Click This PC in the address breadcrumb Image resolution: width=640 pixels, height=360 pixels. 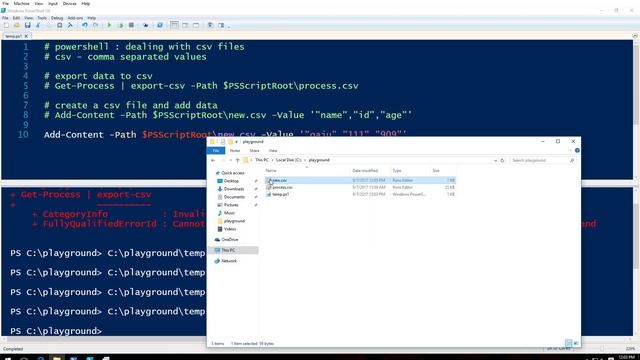(x=262, y=160)
